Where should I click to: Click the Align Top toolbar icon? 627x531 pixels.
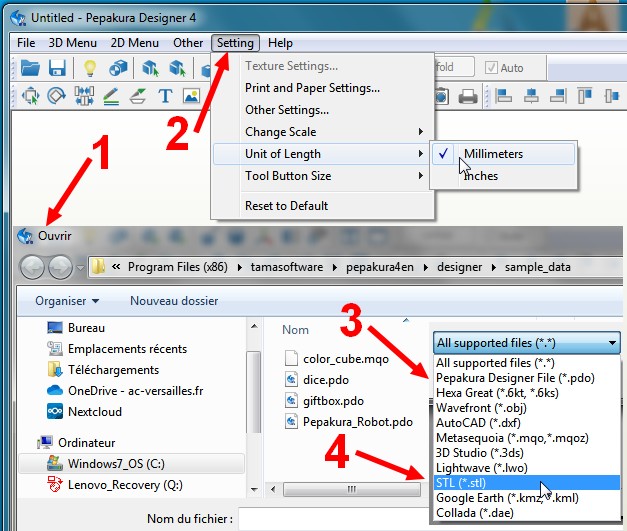(584, 96)
